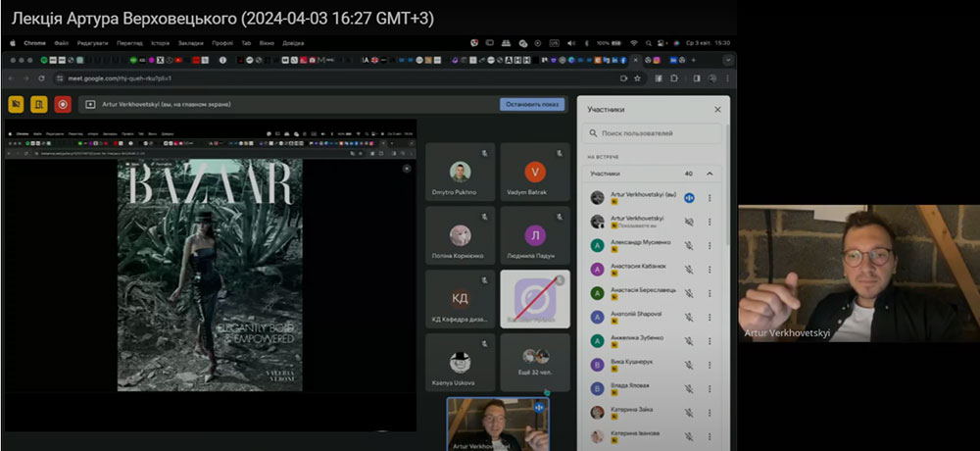Bookmark this page with the star icon
The image size is (980, 451).
pos(638,78)
